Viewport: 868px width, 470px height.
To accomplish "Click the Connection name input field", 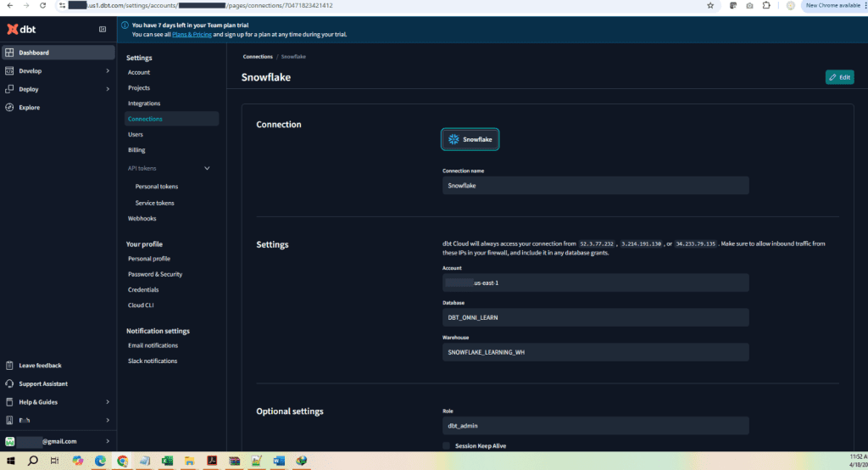I will [596, 186].
